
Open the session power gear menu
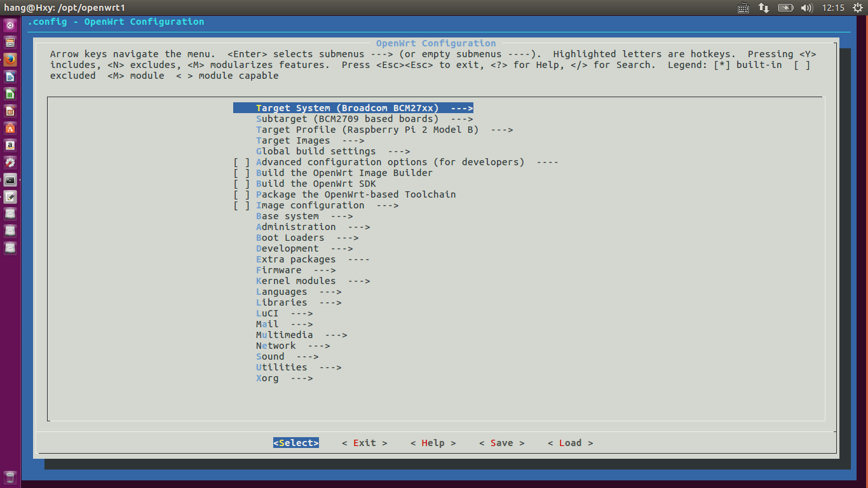(858, 8)
